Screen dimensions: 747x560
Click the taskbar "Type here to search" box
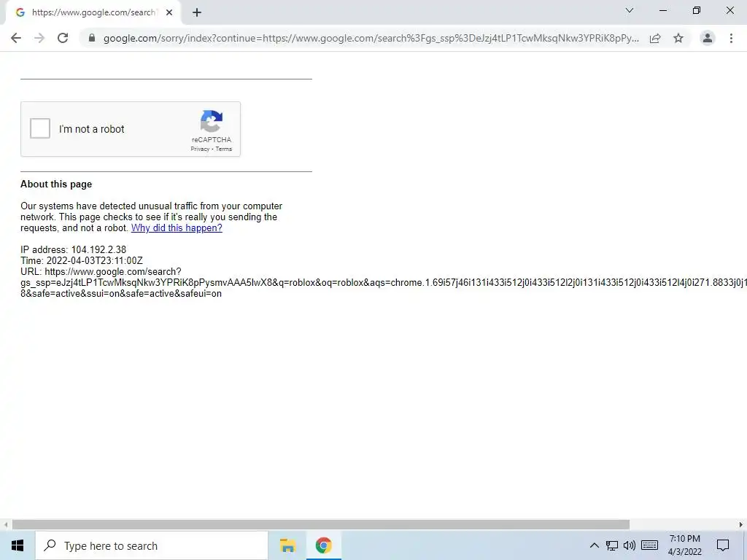[x=152, y=545]
